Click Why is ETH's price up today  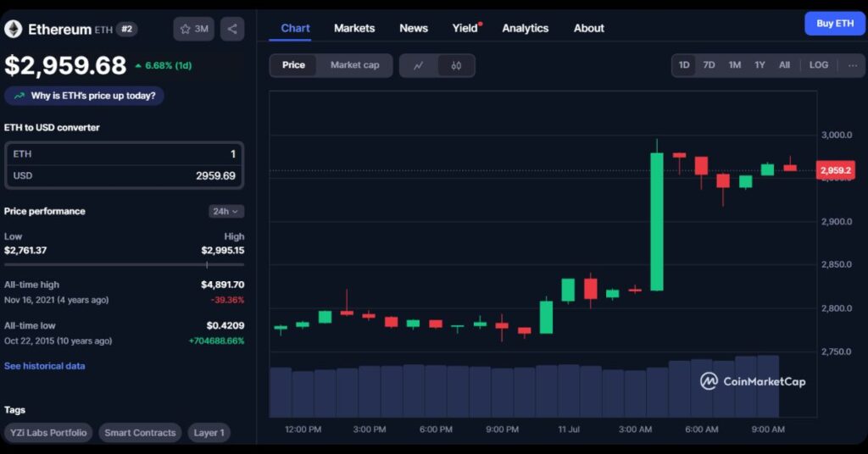point(84,96)
